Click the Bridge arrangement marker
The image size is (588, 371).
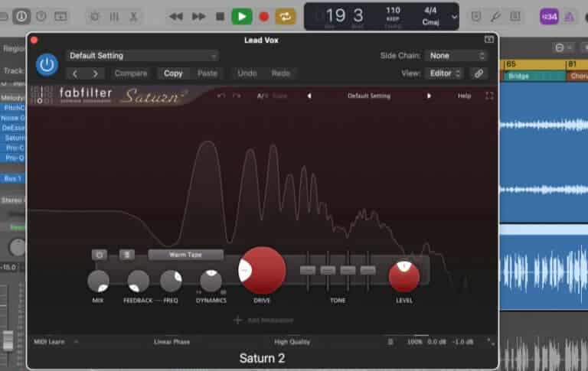click(x=534, y=76)
